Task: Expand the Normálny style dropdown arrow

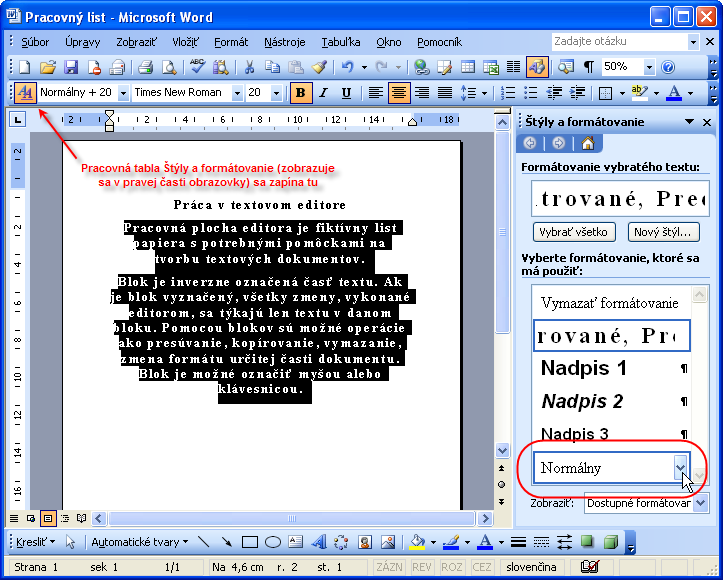Action: [x=681, y=467]
